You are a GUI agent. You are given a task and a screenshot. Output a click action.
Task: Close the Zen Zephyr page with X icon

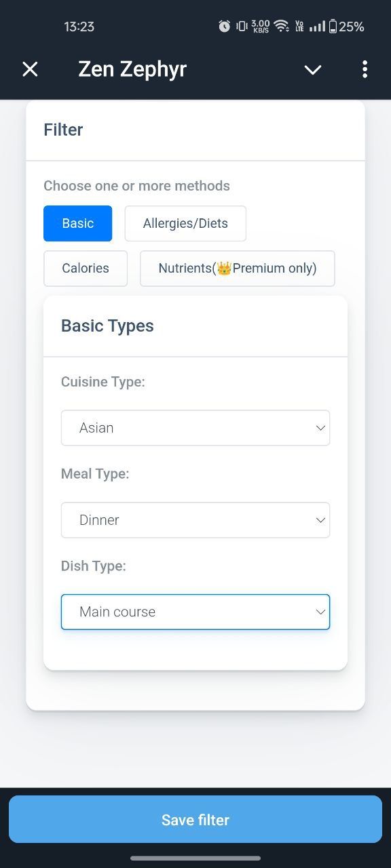[x=30, y=69]
